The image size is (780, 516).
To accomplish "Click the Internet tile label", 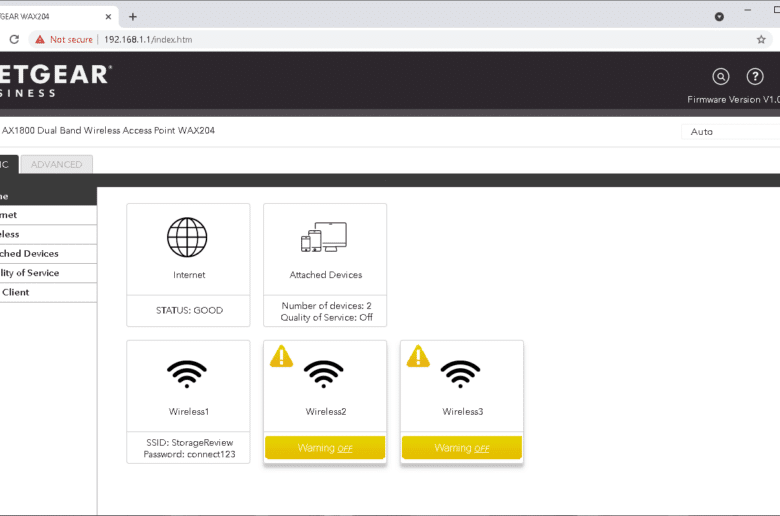I will coord(189,275).
